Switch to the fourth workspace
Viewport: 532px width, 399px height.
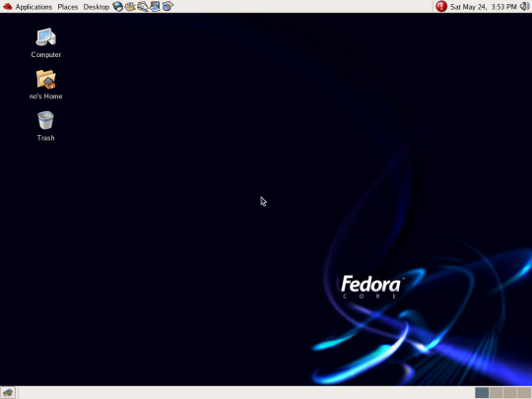[523, 393]
